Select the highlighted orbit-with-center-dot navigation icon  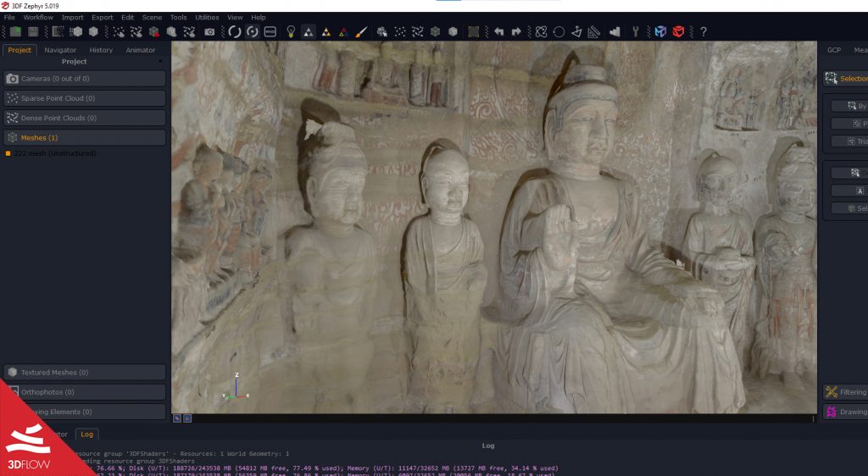point(253,31)
